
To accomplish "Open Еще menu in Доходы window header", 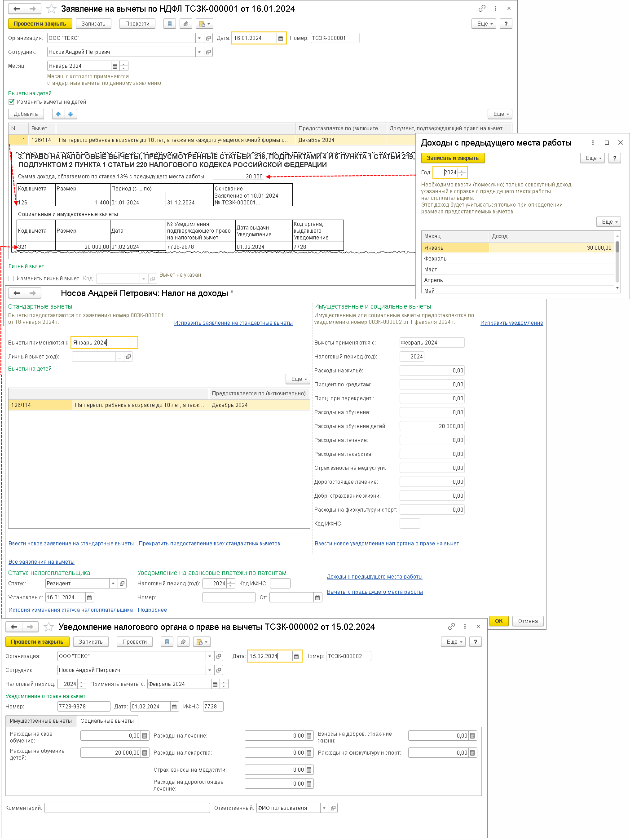I will 593,158.
